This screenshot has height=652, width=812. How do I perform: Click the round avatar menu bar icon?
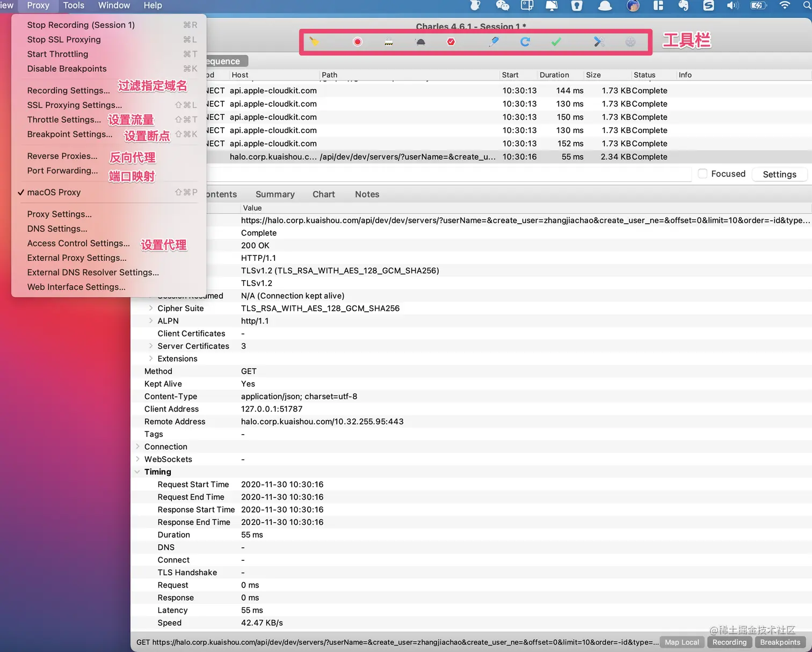pyautogui.click(x=633, y=5)
